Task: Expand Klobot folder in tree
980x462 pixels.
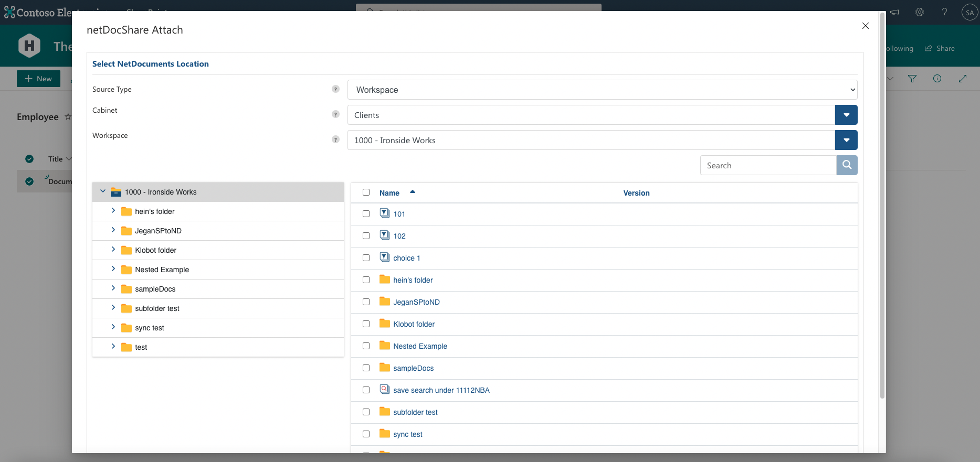Action: (x=113, y=249)
